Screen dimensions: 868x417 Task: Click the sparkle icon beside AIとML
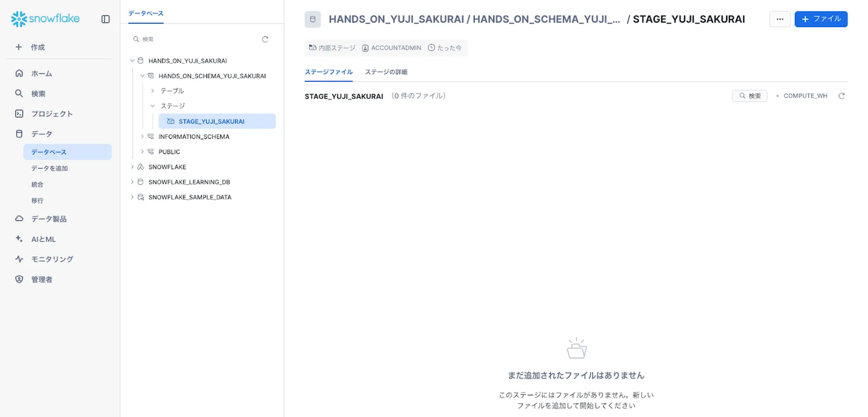(x=19, y=239)
